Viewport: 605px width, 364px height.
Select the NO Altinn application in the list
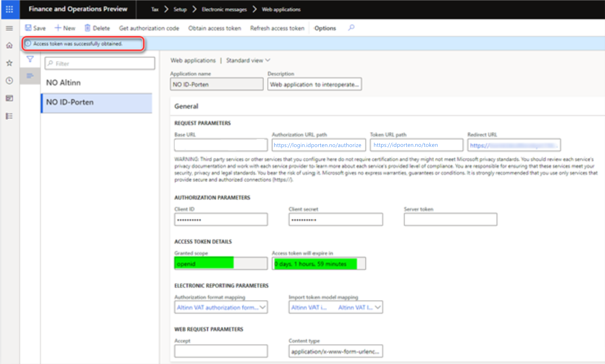coord(64,83)
